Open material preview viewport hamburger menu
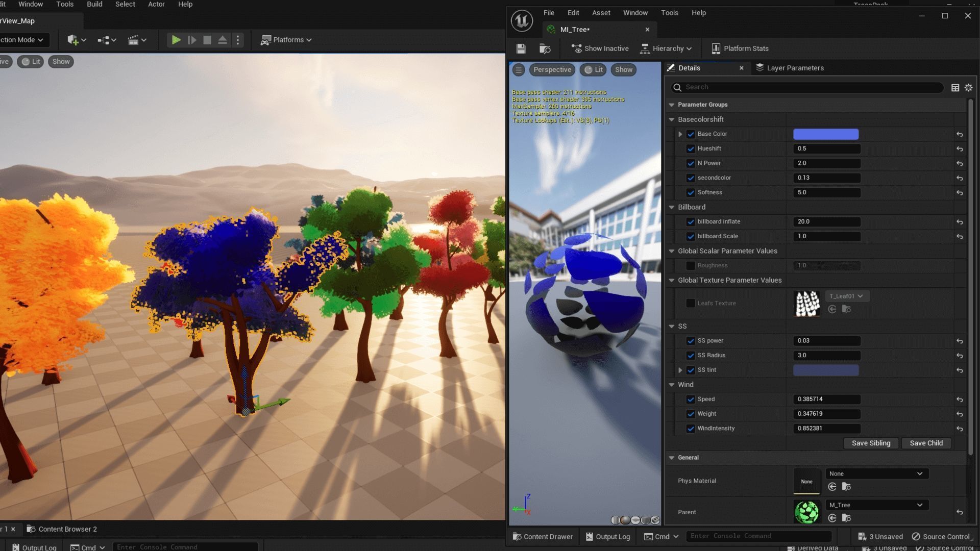This screenshot has height=551, width=980. coord(519,70)
